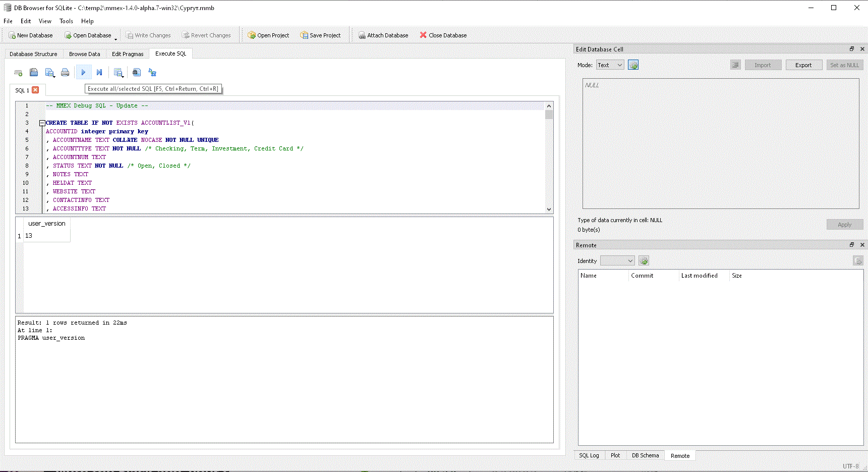Click Close Database in the toolbar
The height and width of the screenshot is (472, 868).
click(443, 35)
